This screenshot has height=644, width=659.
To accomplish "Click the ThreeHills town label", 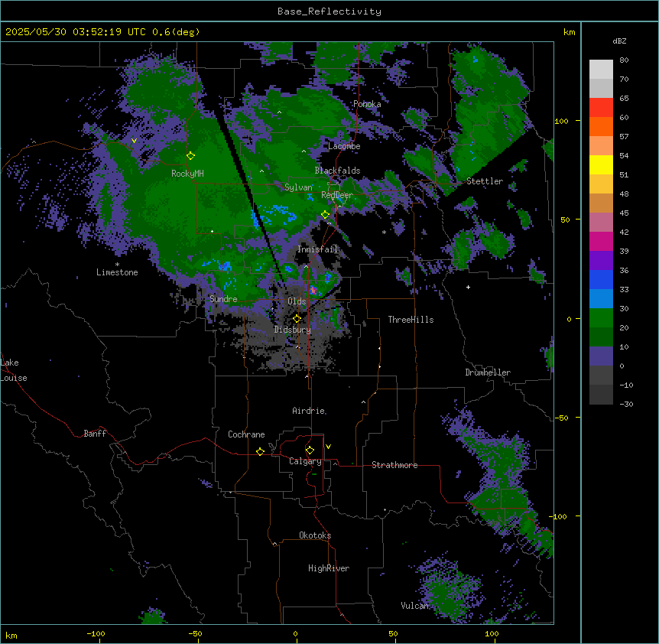I will (411, 320).
